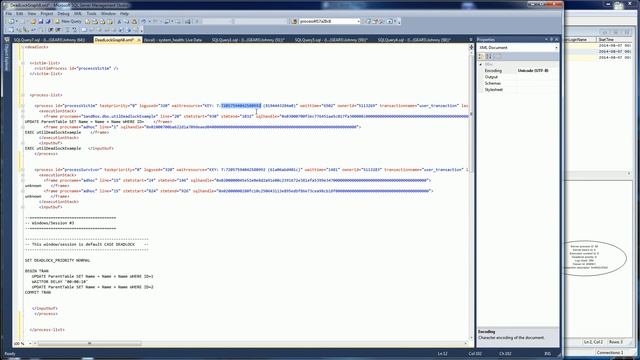Click the Paste clipboard icon
Screen dimensions: 640x360
coord(134,21)
